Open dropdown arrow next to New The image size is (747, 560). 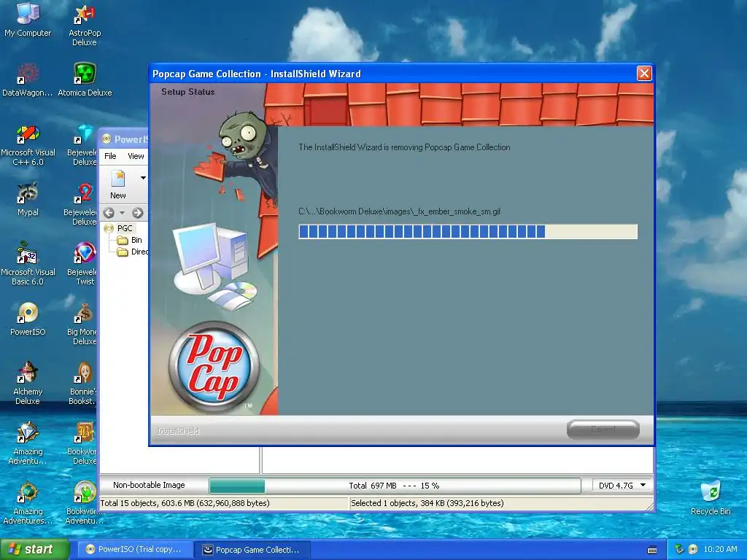(142, 178)
